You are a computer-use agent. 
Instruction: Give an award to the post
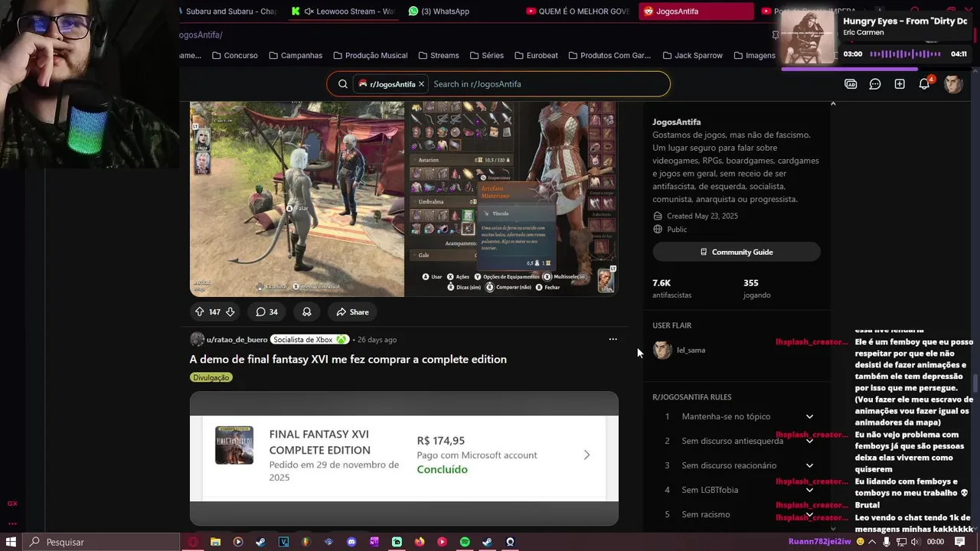[x=306, y=312]
